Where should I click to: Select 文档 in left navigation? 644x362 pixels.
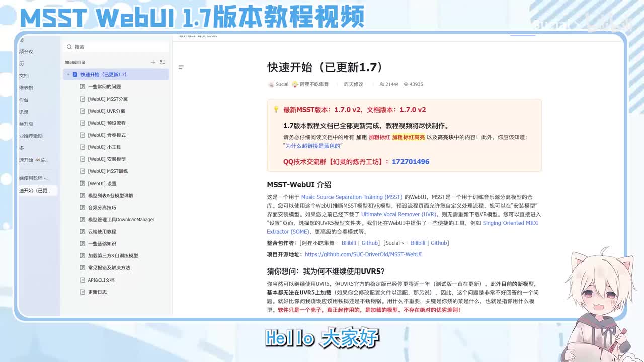point(24,76)
